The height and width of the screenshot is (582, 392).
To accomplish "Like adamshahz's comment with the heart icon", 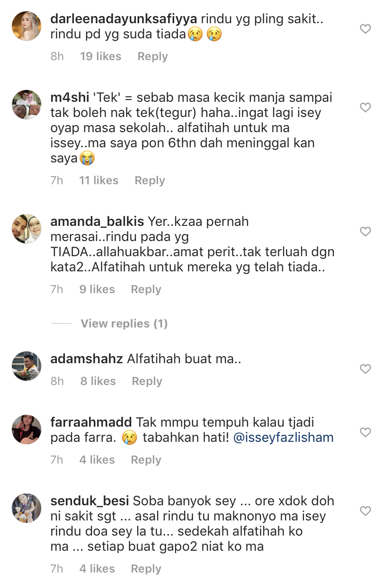I will coord(365,369).
